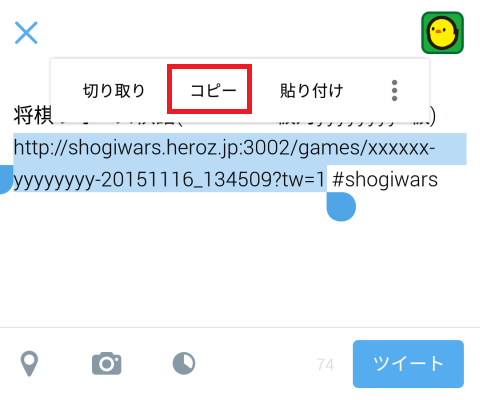This screenshot has height=400, width=480.
Task: Tap the left text selection handle
Action: (6, 179)
